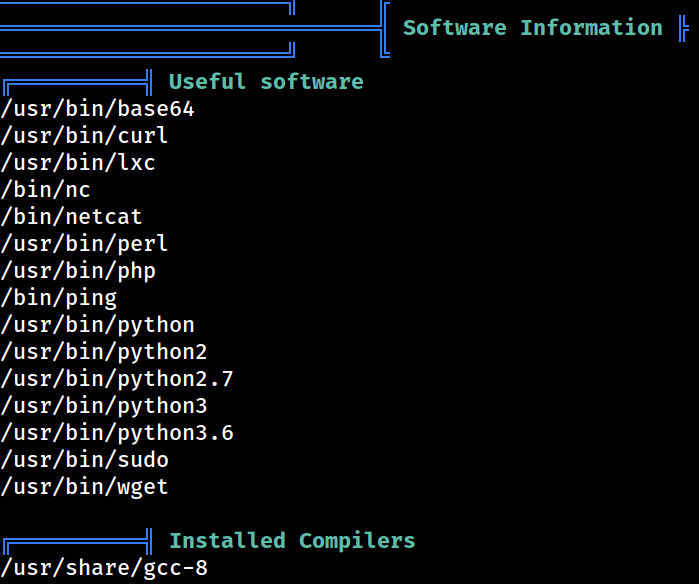Click the /usr/bin/python entry
The image size is (699, 584).
point(98,325)
